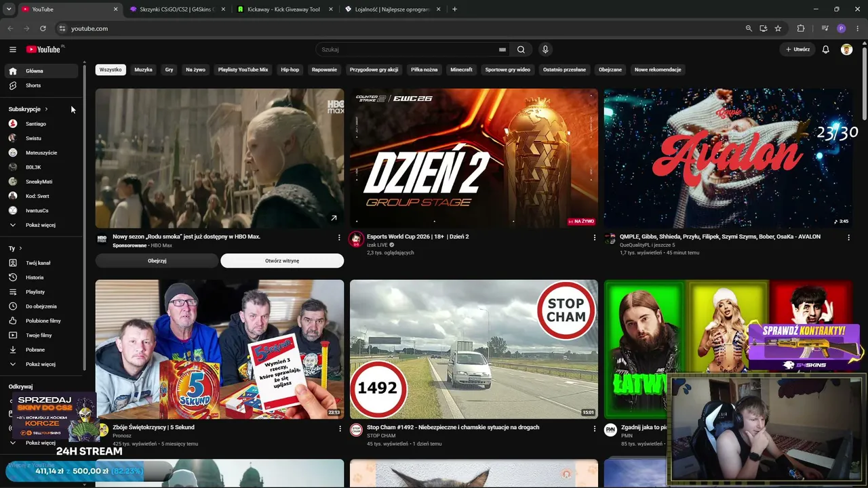Click the Obejrzyj button on the ad
Viewport: 868px width, 488px height.
(157, 261)
